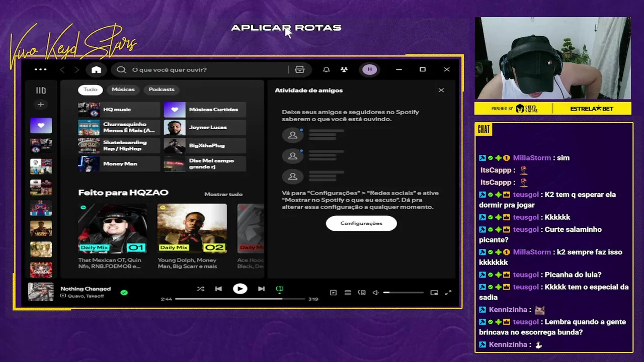This screenshot has height=362, width=644.
Task: Enter full screen with expand icon
Action: pyautogui.click(x=448, y=293)
